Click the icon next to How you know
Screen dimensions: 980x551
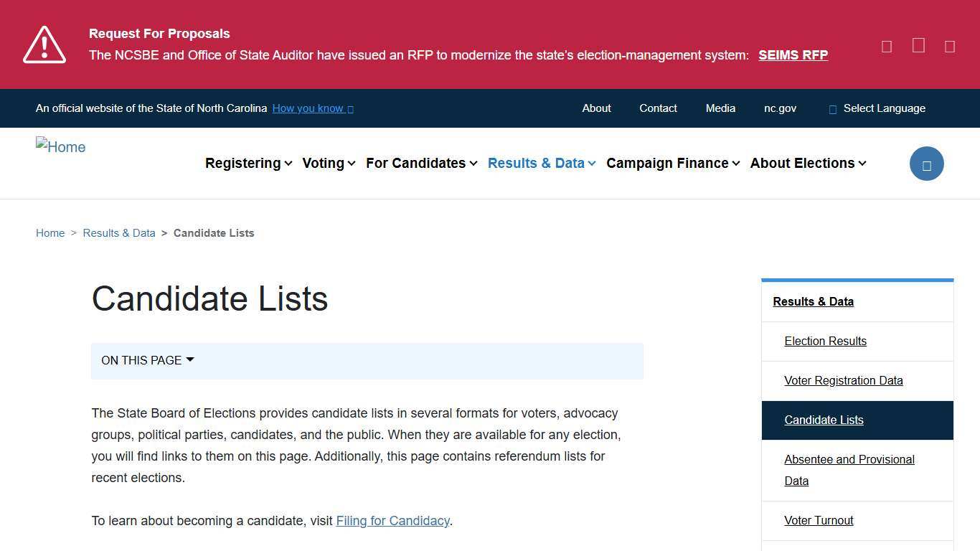(349, 108)
